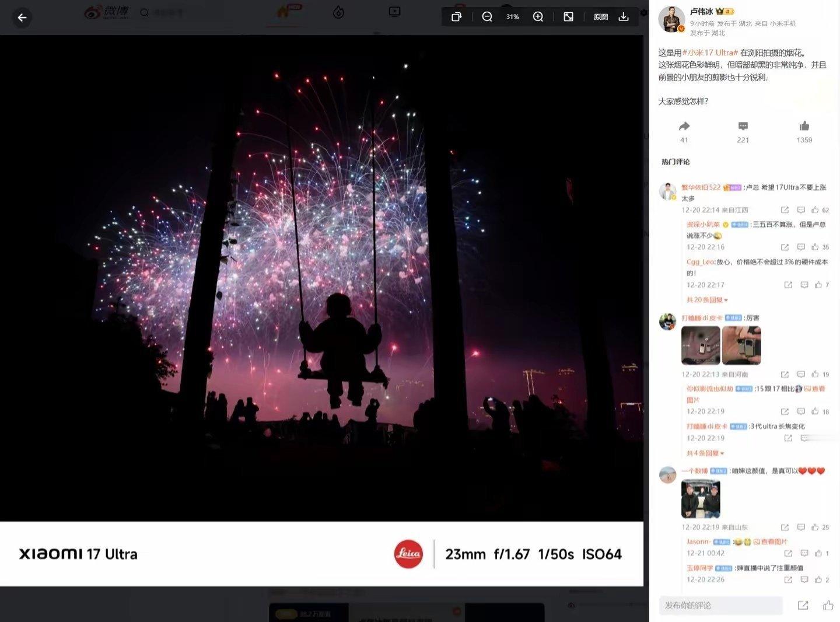Download the image with download icon

tap(624, 17)
